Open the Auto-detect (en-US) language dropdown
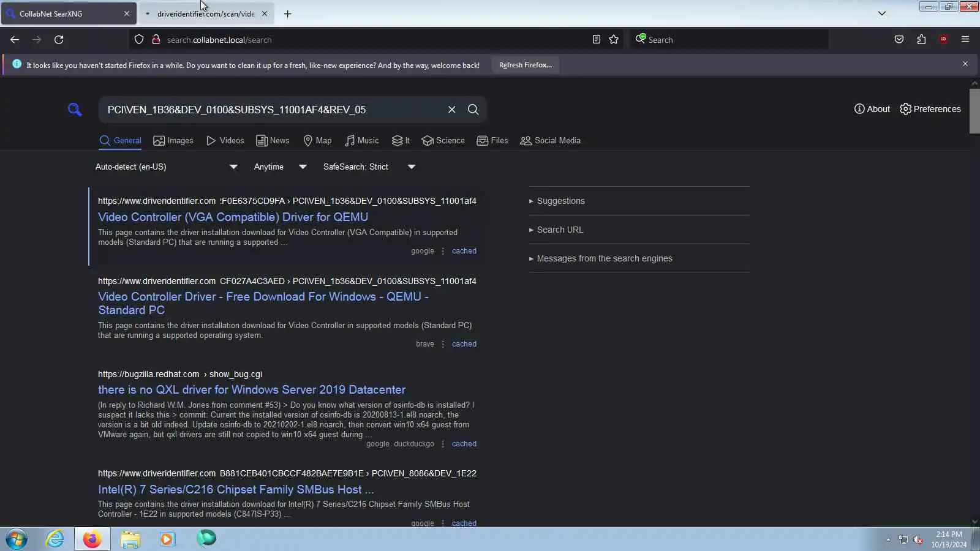This screenshot has height=551, width=980. tap(166, 167)
